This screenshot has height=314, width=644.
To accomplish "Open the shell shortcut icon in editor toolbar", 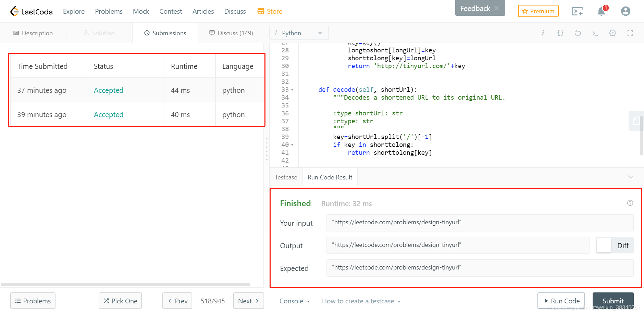I will (x=595, y=33).
